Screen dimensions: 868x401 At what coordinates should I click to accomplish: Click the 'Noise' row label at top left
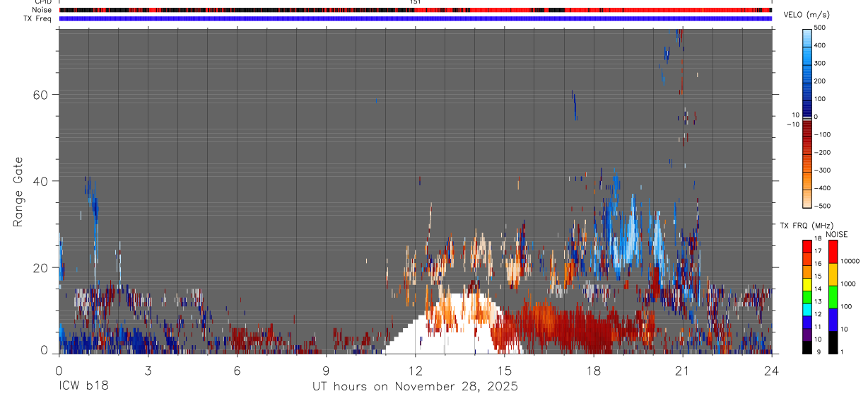click(42, 10)
